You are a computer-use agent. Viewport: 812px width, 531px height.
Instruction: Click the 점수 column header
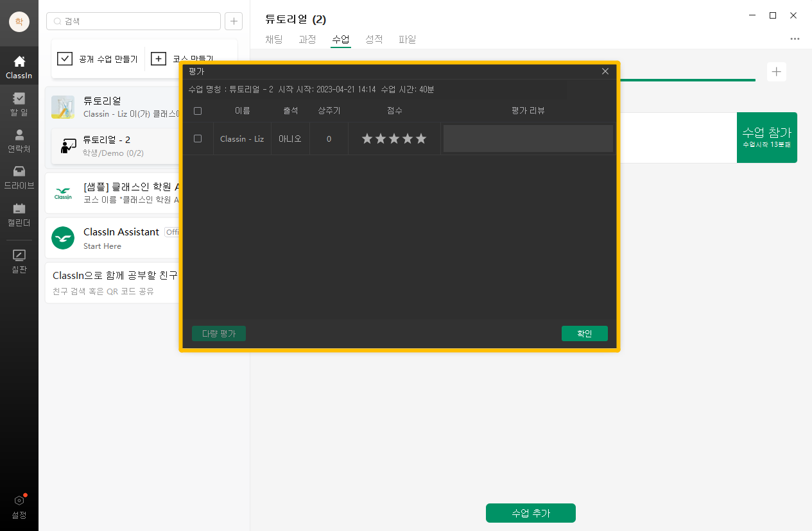pyautogui.click(x=395, y=111)
